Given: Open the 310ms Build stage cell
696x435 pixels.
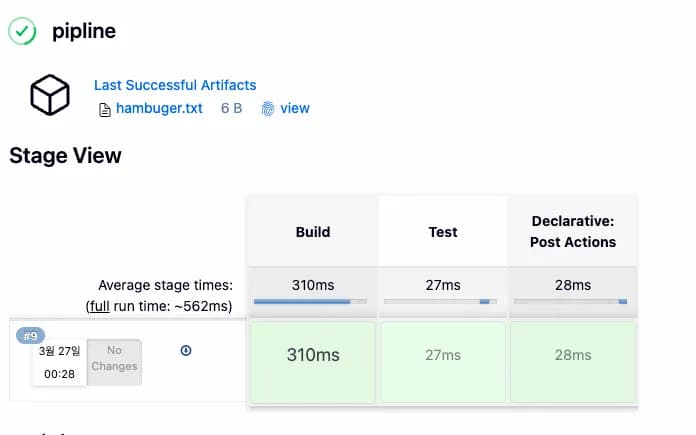Looking at the screenshot, I should (x=313, y=362).
